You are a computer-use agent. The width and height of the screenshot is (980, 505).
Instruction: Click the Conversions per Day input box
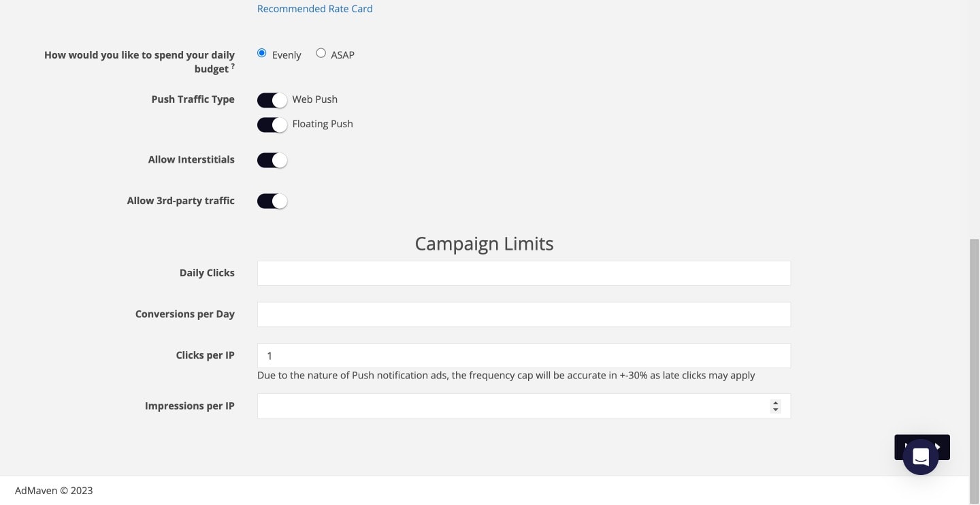click(x=523, y=314)
